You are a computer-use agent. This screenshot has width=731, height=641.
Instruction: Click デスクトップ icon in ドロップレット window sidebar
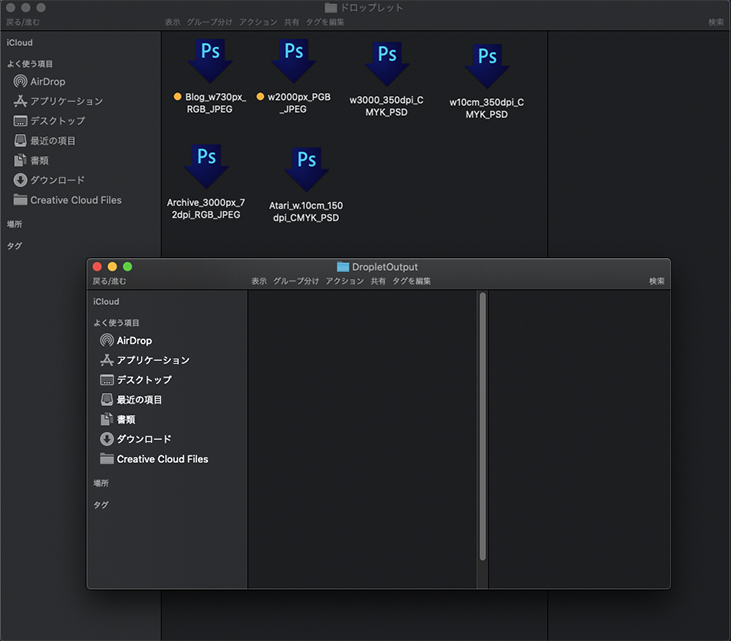click(20, 121)
